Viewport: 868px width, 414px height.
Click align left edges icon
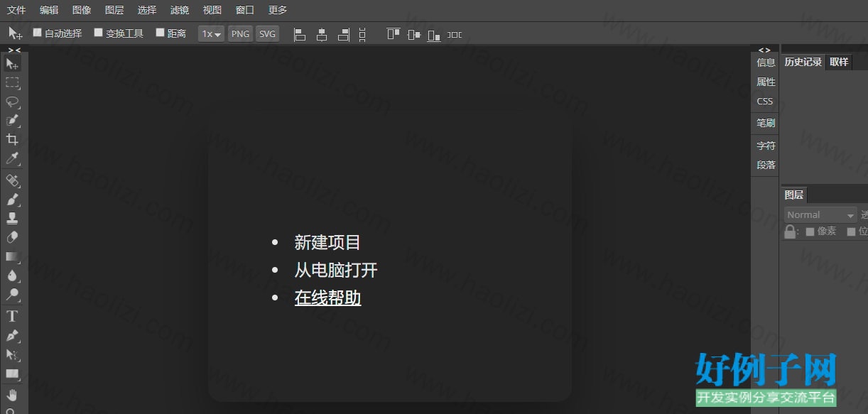click(300, 34)
